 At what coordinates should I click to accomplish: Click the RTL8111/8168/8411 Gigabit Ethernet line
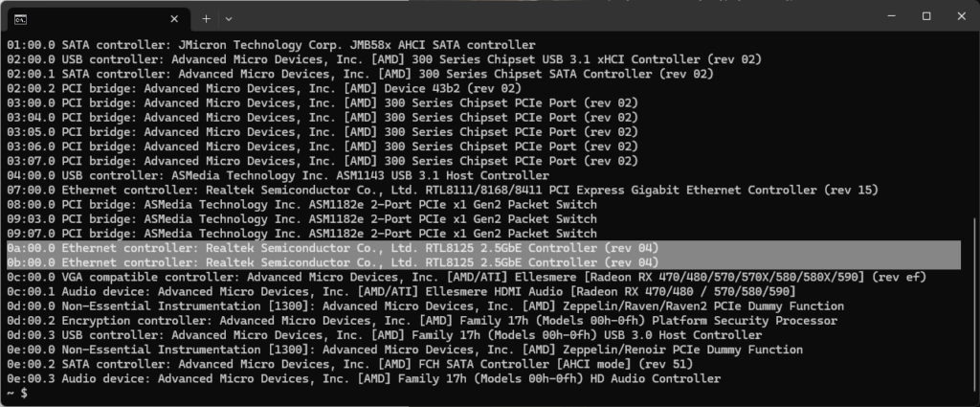coord(442,190)
